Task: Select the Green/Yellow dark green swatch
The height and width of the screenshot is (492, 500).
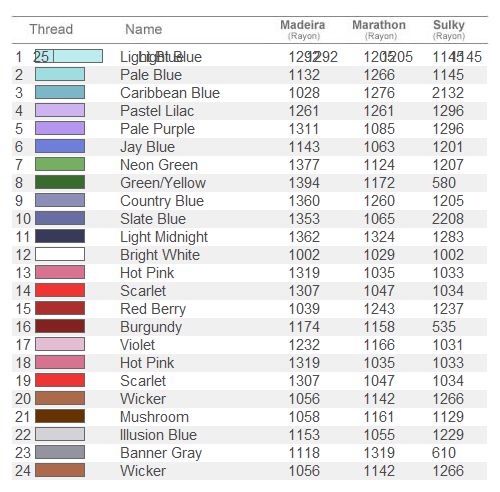Action: [60, 182]
